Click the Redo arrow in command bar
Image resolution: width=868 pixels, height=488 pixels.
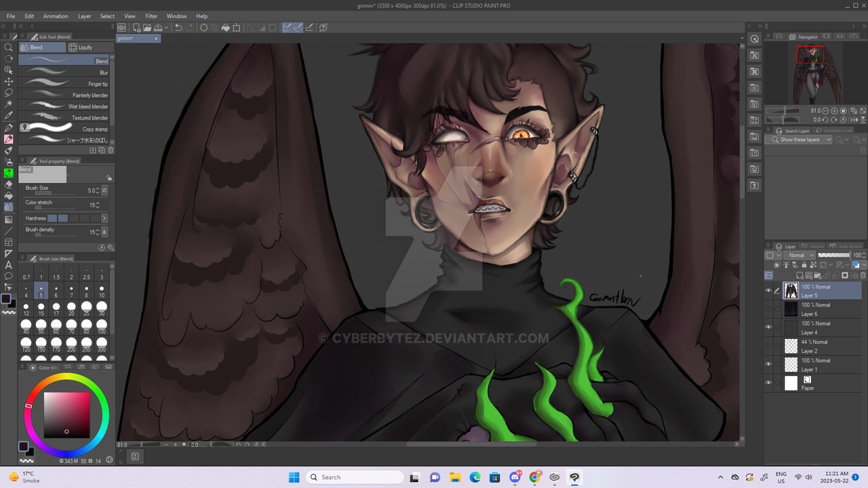[x=189, y=28]
